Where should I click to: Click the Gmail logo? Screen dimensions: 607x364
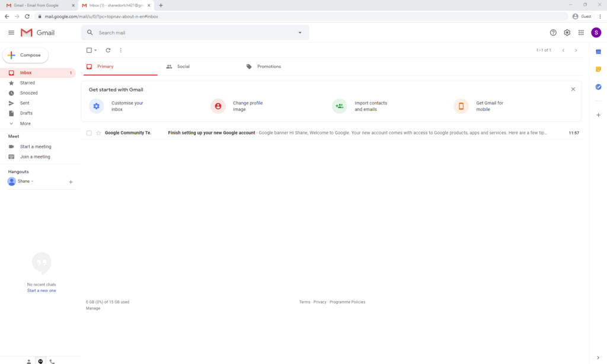click(x=37, y=33)
